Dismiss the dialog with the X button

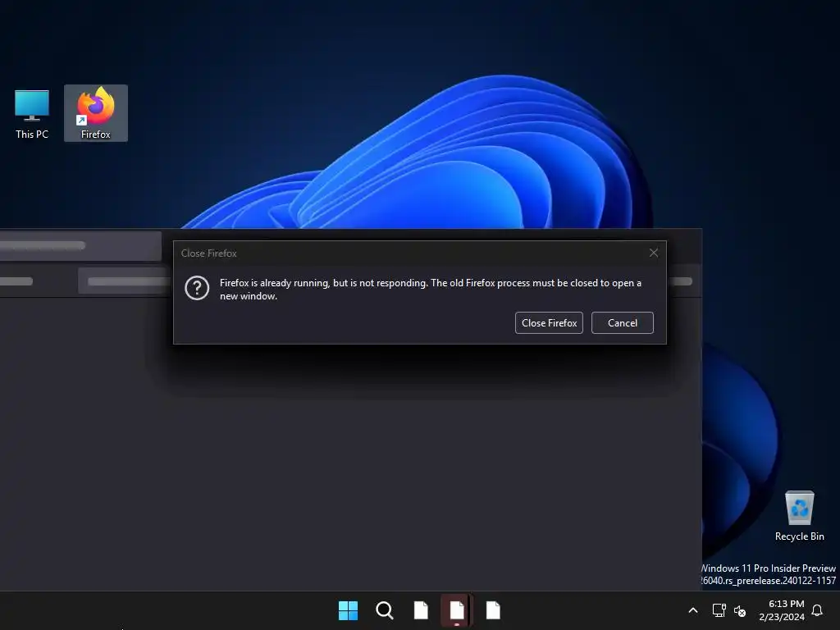(654, 253)
